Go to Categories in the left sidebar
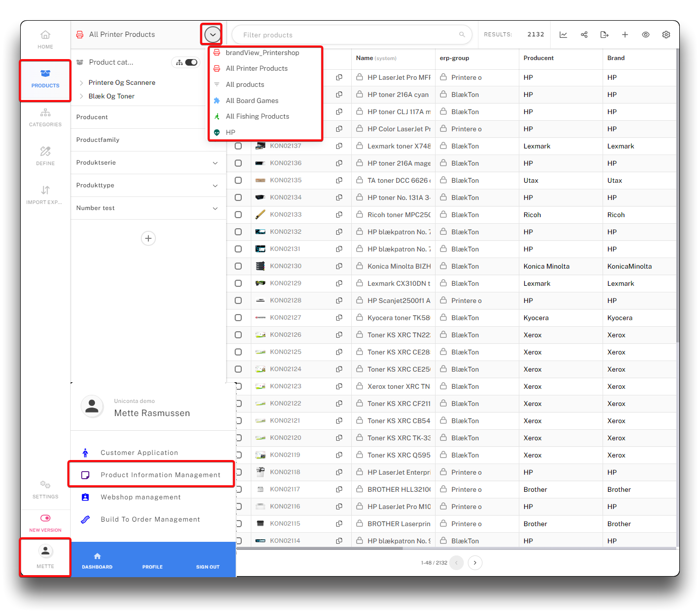Image resolution: width=700 pixels, height=613 pixels. pyautogui.click(x=45, y=117)
